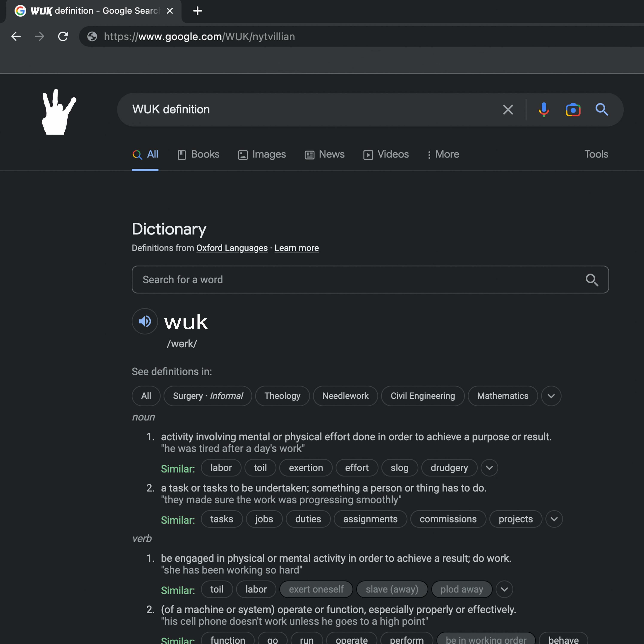This screenshot has width=644, height=644.
Task: Select the Needlework definition filter
Action: click(x=345, y=396)
